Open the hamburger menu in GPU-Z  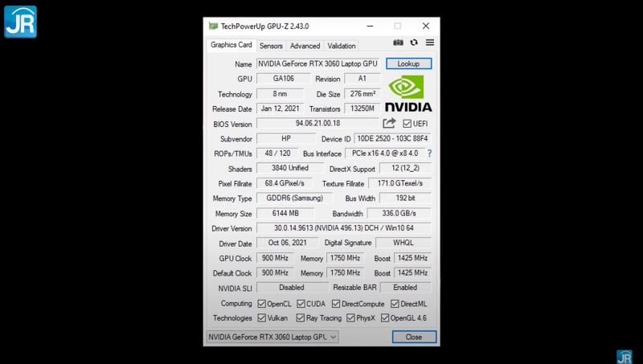(x=430, y=43)
